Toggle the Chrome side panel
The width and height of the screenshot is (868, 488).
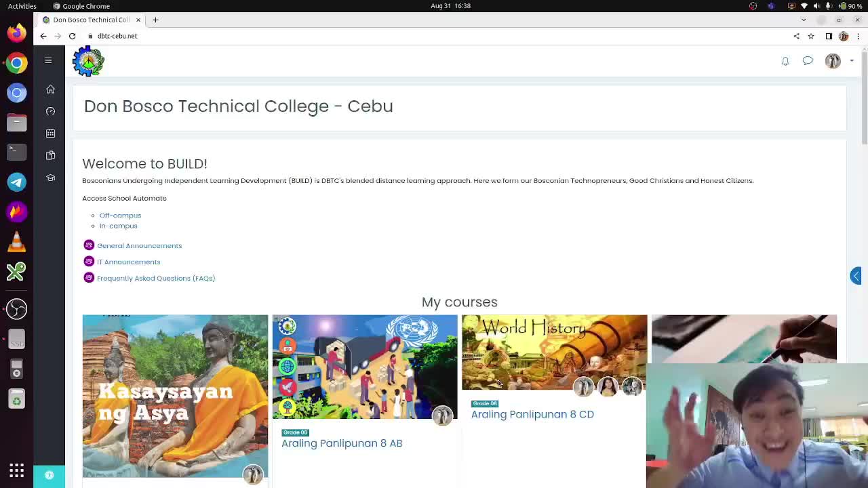(x=829, y=36)
